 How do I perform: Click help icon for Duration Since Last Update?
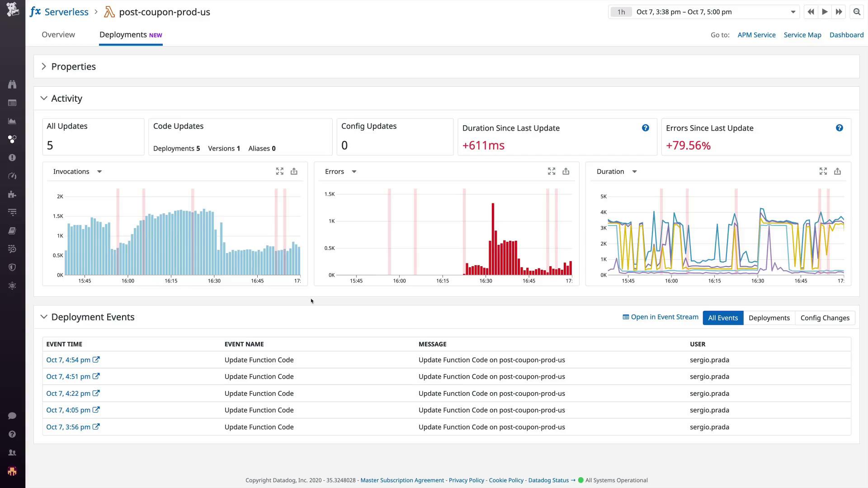coord(646,128)
